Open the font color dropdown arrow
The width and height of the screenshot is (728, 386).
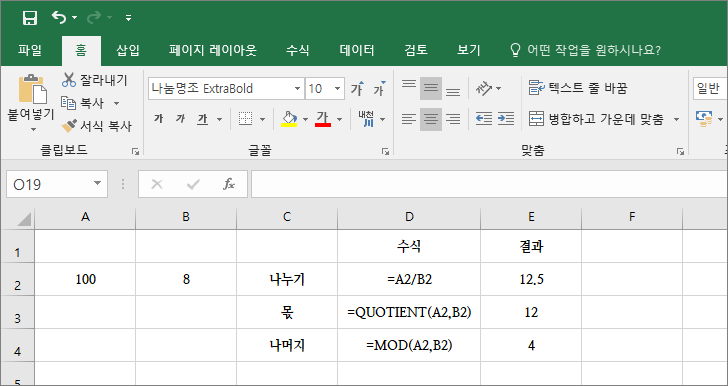click(339, 120)
